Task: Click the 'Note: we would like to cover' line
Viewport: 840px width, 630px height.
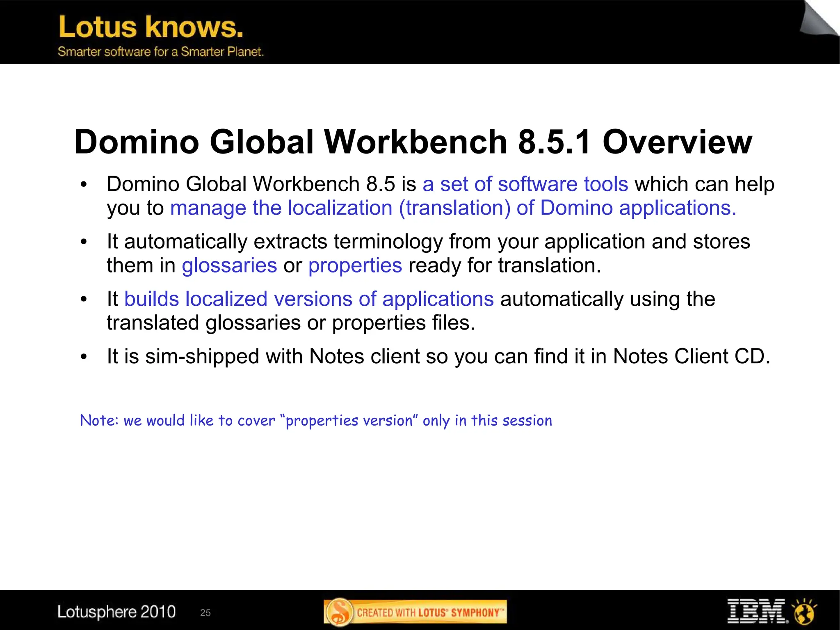Action: tap(316, 421)
